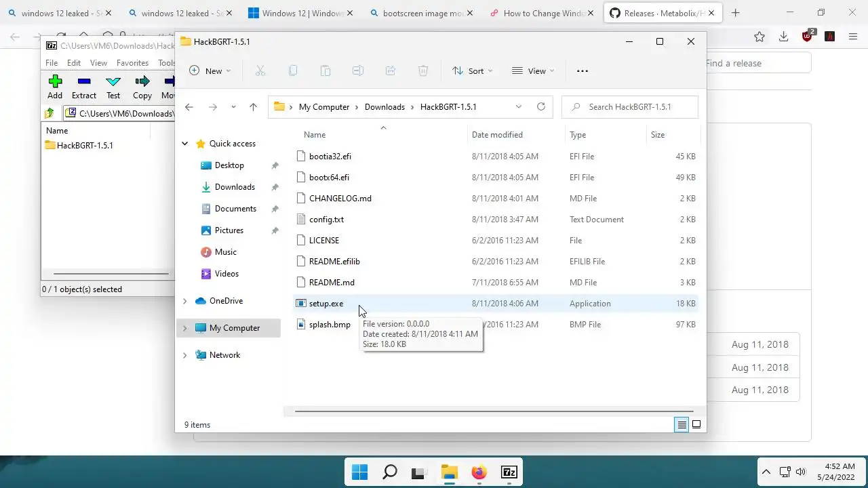The width and height of the screenshot is (868, 488).
Task: Click the Add icon in 7-Zip
Action: pyautogui.click(x=55, y=82)
